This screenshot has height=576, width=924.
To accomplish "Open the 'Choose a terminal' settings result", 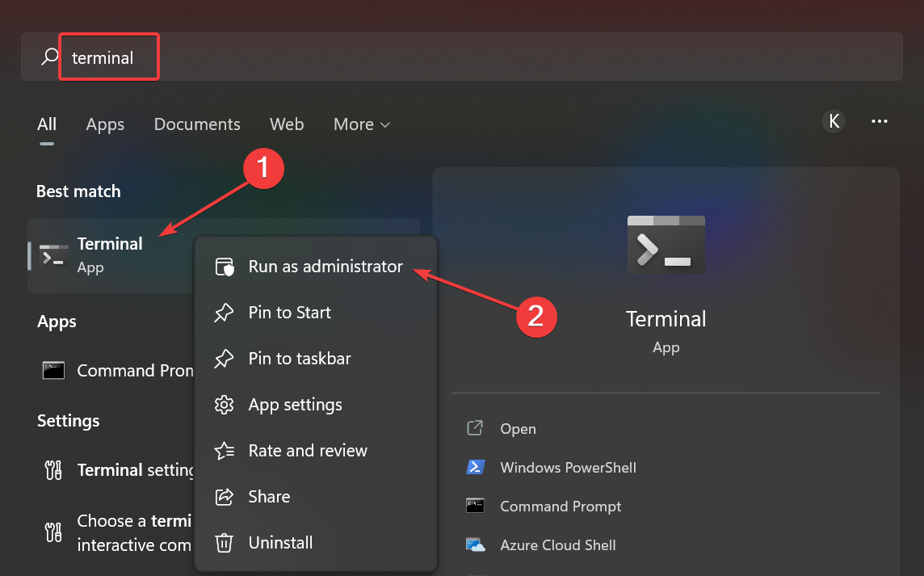I will click(111, 533).
